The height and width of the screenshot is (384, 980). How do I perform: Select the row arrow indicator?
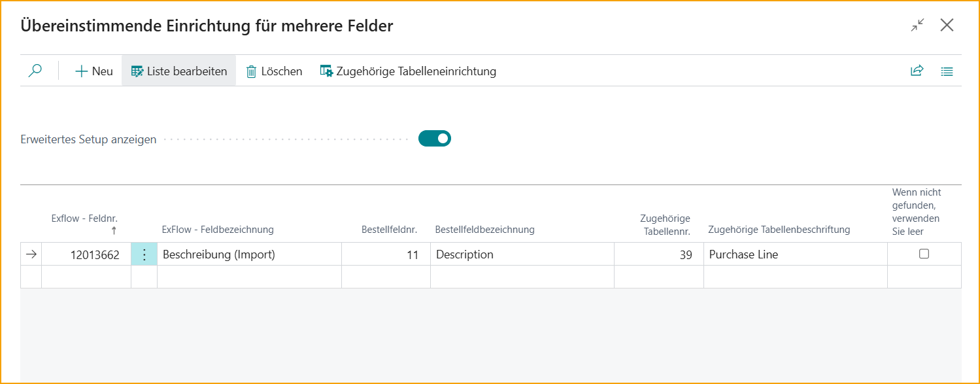(x=31, y=254)
